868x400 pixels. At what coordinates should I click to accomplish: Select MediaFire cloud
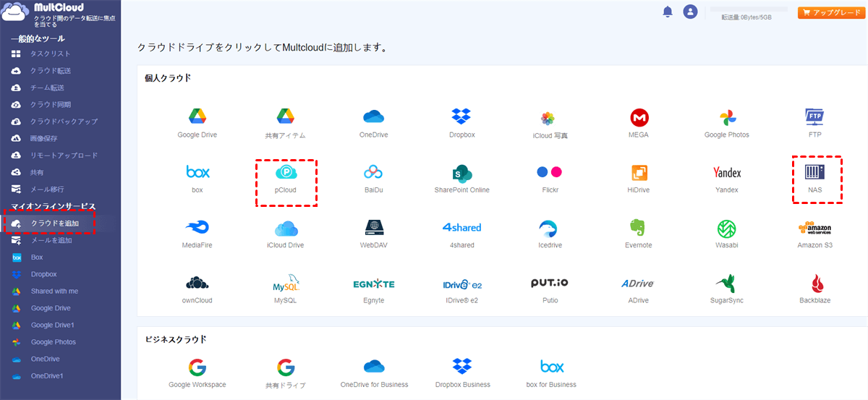click(197, 234)
